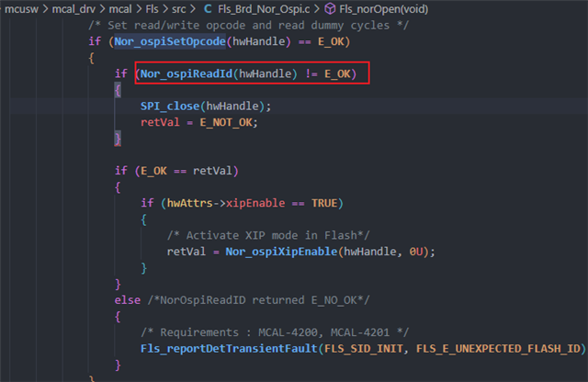Click NorOspiReadID returned E_NO_OK comment

click(258, 300)
